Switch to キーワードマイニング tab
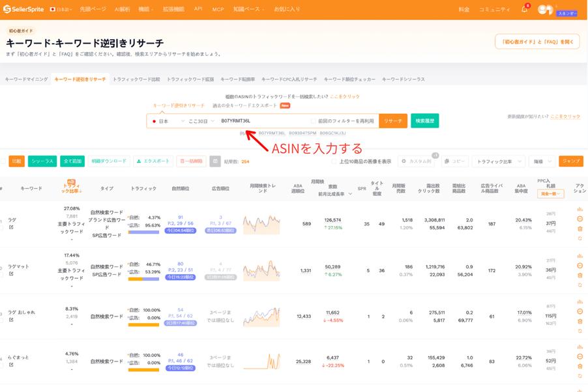Image resolution: width=588 pixels, height=392 pixels. [26, 79]
